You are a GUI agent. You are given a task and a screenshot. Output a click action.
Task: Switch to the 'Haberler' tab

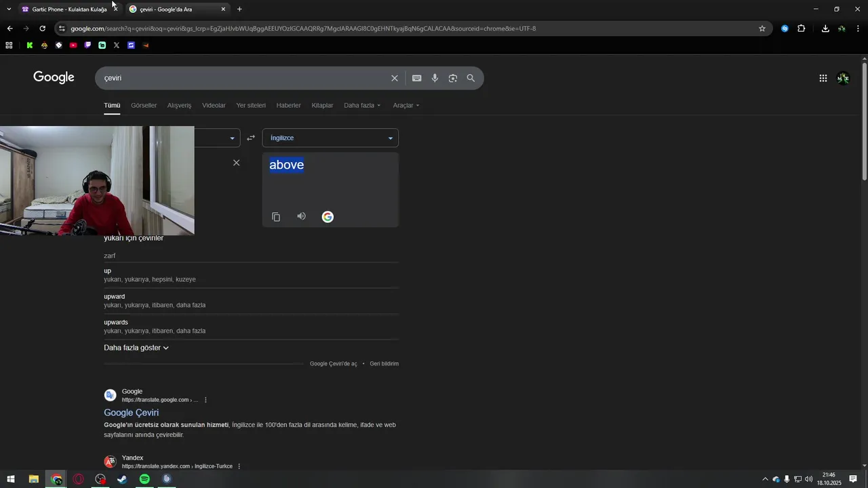288,105
